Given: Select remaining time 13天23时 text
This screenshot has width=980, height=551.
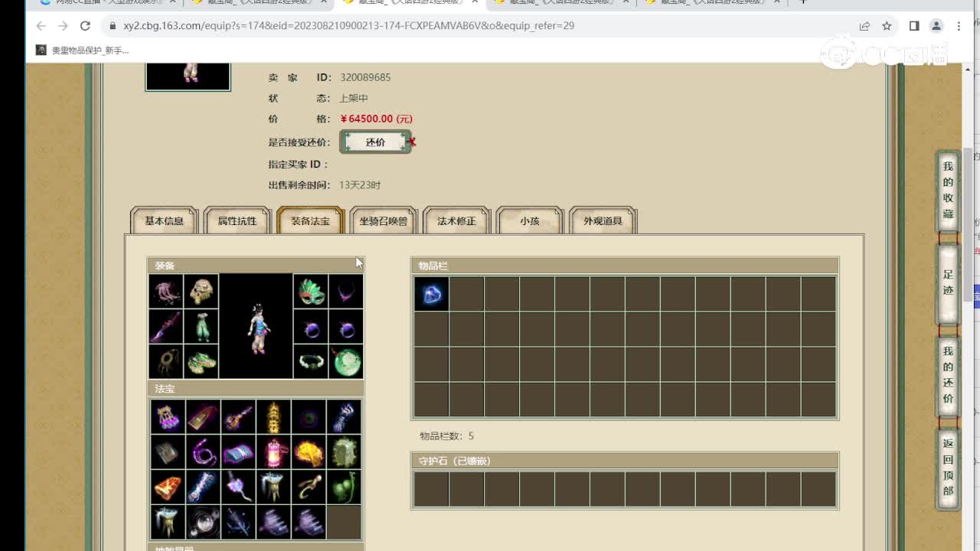Looking at the screenshot, I should click(x=360, y=185).
